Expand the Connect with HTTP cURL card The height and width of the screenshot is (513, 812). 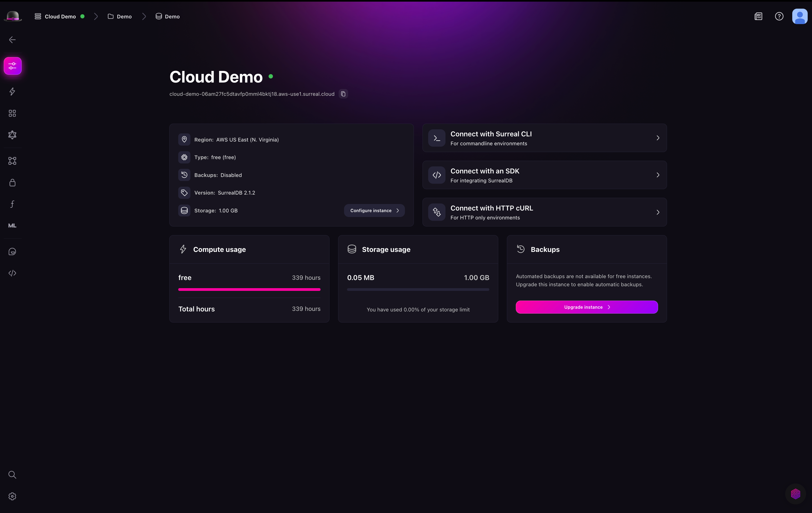click(x=544, y=212)
